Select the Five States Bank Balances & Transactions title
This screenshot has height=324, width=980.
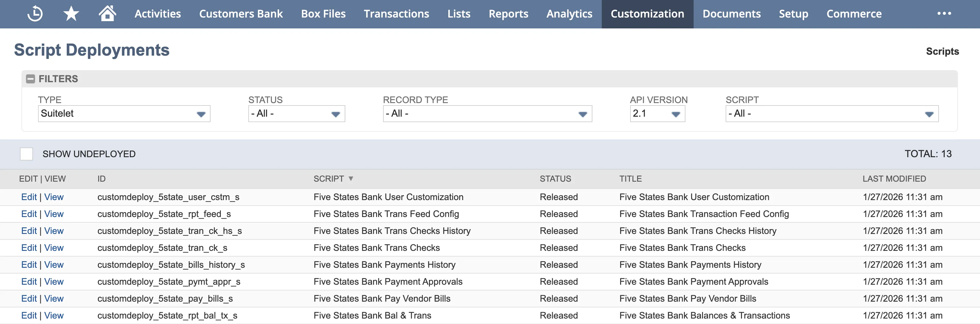704,316
